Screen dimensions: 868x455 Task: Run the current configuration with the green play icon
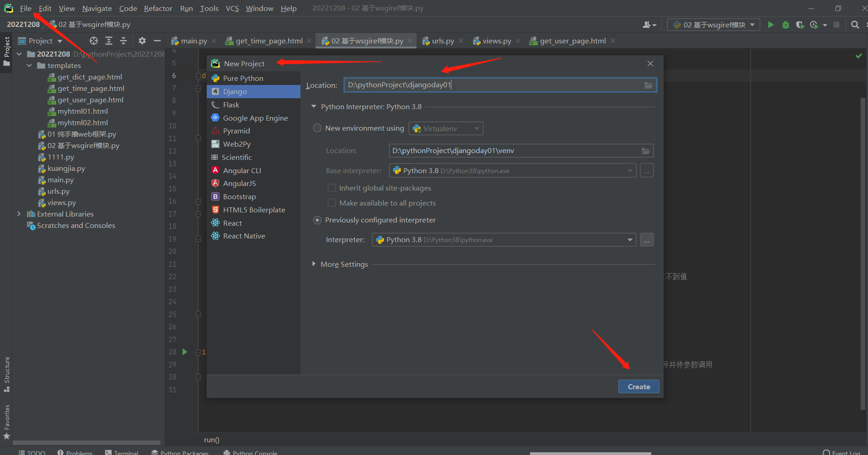point(771,25)
